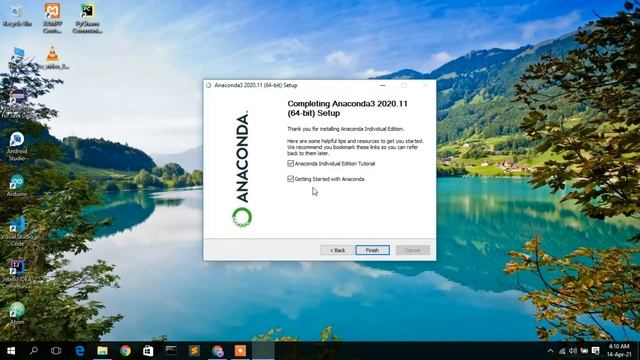Select the Anaconda setup taskbar button
Image resolution: width=640 pixels, height=360 pixels.
tap(263, 351)
